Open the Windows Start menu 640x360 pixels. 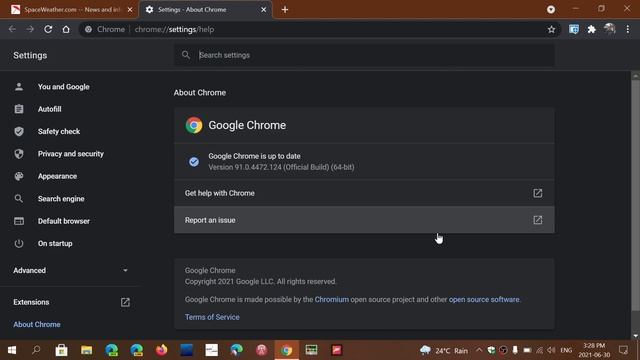(12, 350)
